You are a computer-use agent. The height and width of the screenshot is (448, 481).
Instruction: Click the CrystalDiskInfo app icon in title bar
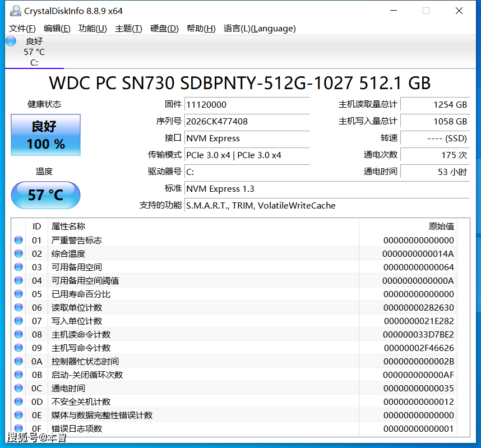[15, 11]
